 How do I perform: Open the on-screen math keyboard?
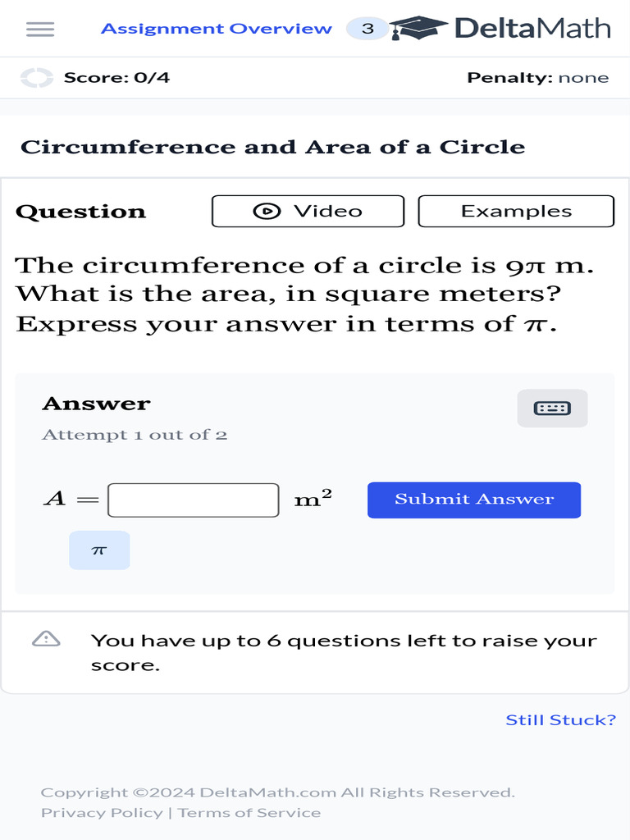(552, 408)
